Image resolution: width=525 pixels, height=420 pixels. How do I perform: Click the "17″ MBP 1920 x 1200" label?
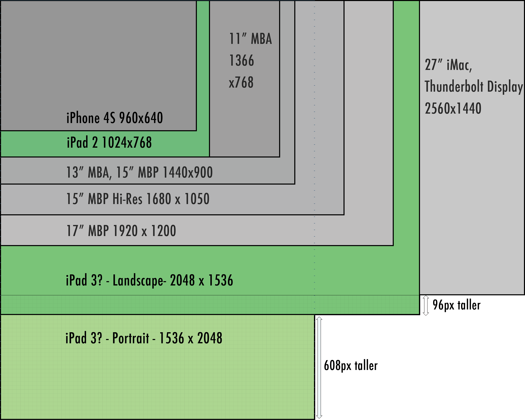click(121, 231)
